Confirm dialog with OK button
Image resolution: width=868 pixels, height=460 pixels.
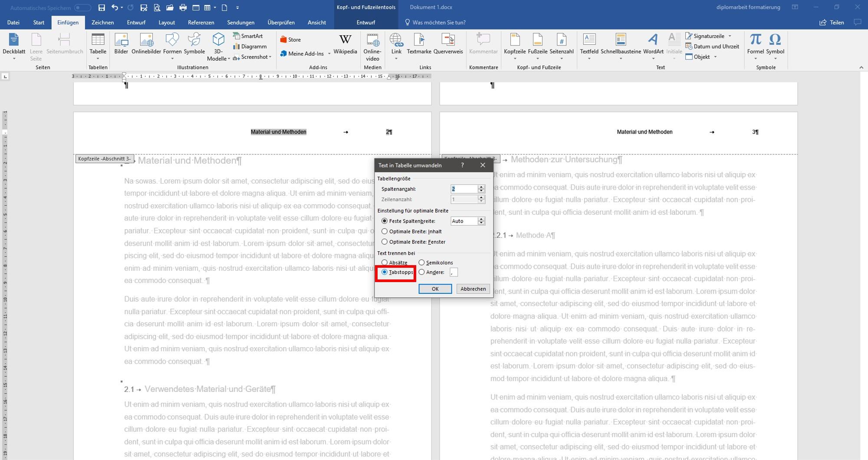coord(435,289)
